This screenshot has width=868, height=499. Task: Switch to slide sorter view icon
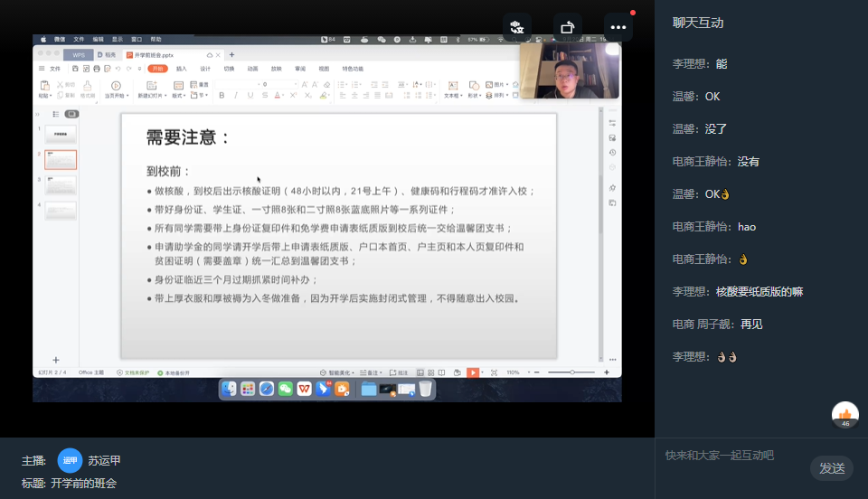pos(431,372)
